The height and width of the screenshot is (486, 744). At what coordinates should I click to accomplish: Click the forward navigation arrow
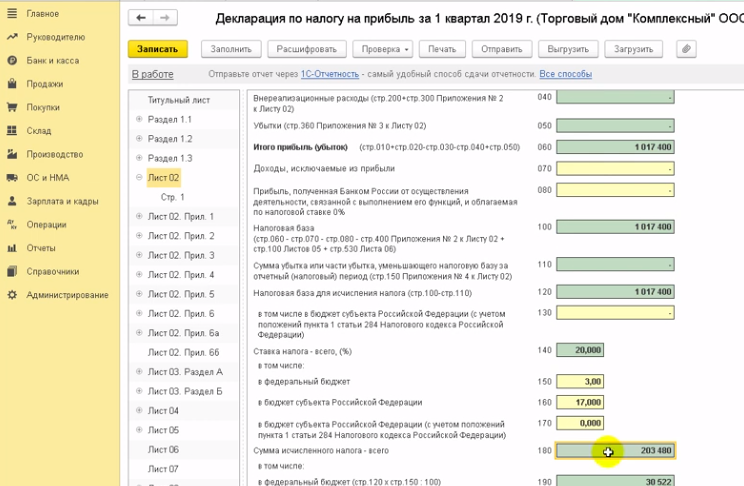[x=163, y=18]
